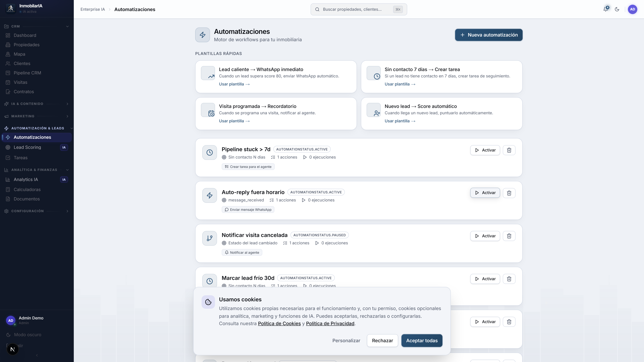Accept all cookies with Aceptar todas
Screen dimensions: 644x362
coord(422,341)
